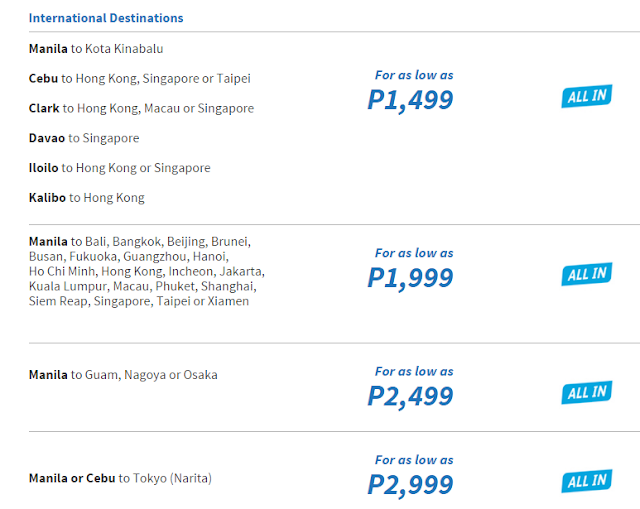The height and width of the screenshot is (509, 640).
Task: Click the P2,499 fare price
Action: click(x=410, y=396)
